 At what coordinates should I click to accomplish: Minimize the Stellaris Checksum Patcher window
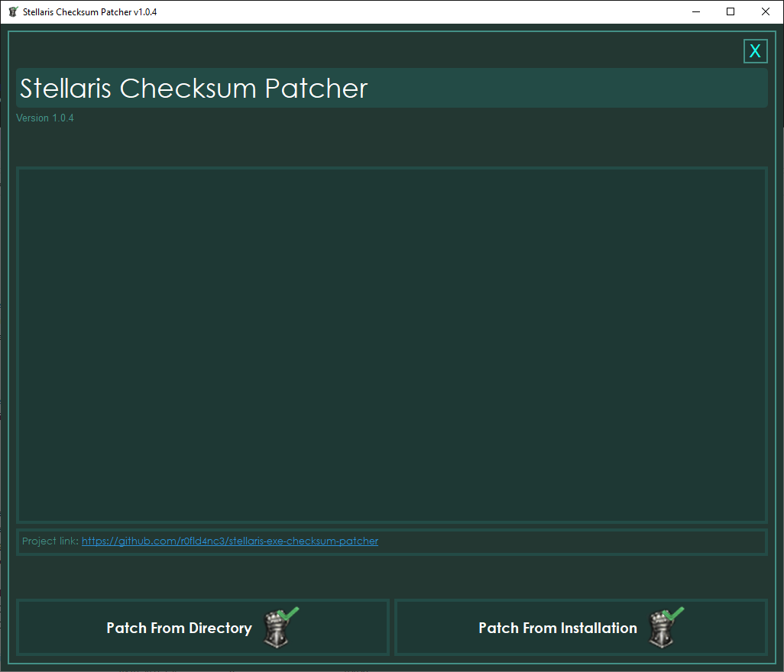[x=696, y=11]
